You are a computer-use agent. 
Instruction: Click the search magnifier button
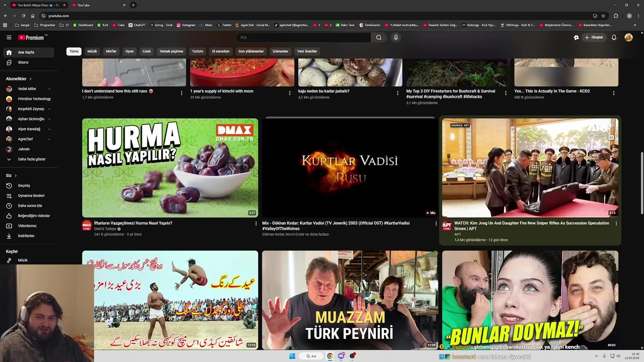[379, 37]
